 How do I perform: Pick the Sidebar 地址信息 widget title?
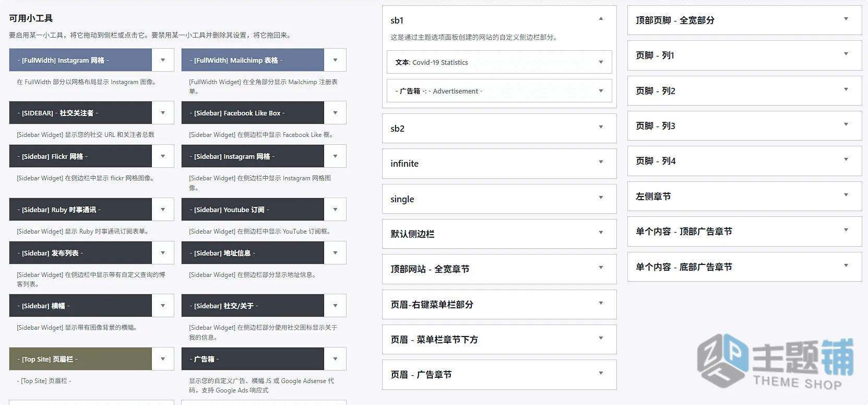253,253
